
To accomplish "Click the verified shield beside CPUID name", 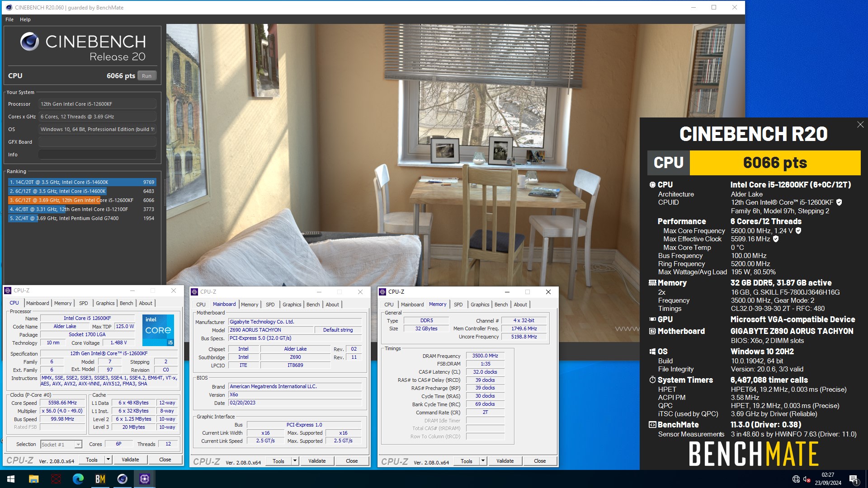I will coord(839,202).
